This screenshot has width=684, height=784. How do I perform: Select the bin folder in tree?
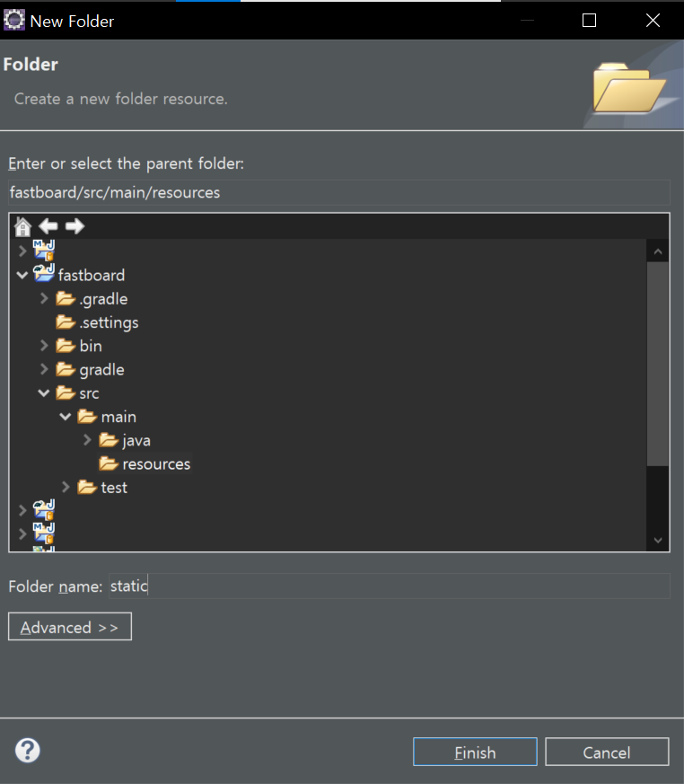click(91, 346)
